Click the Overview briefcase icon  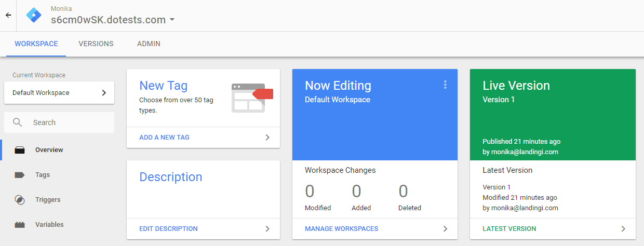pos(20,150)
